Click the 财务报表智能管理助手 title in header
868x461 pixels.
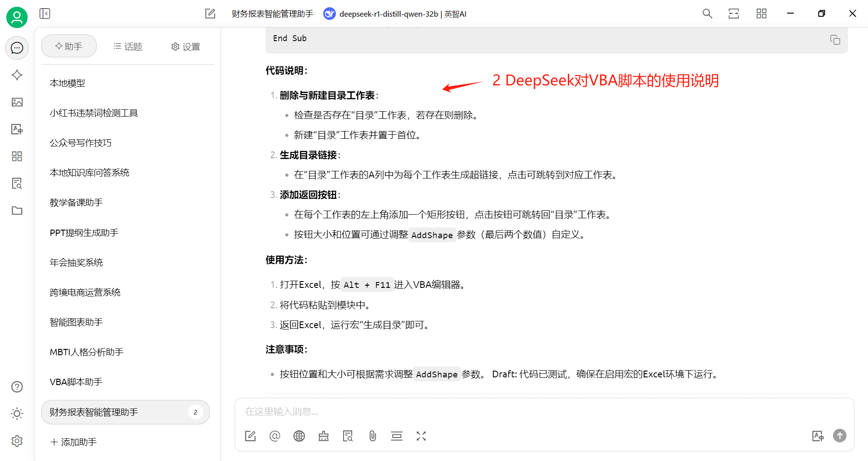(272, 14)
